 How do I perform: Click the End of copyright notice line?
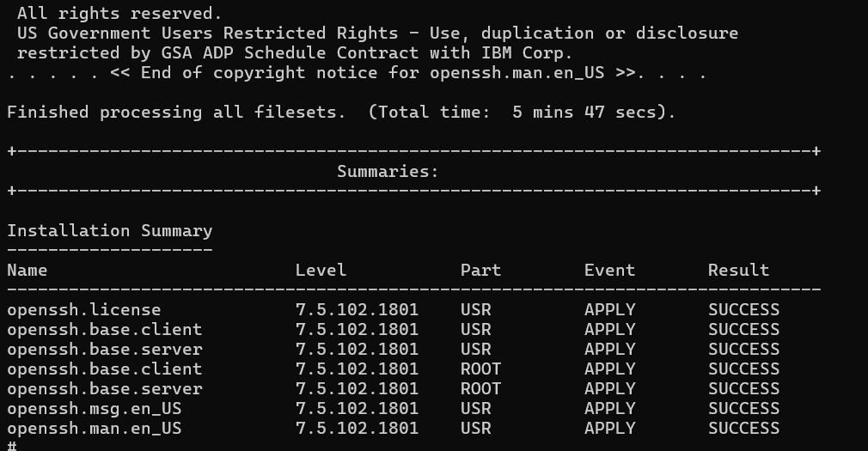pyautogui.click(x=357, y=73)
